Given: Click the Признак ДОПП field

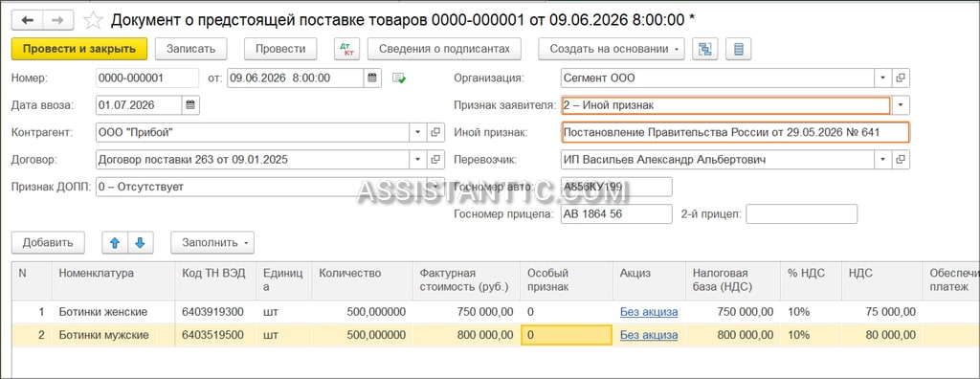Looking at the screenshot, I should click(269, 187).
